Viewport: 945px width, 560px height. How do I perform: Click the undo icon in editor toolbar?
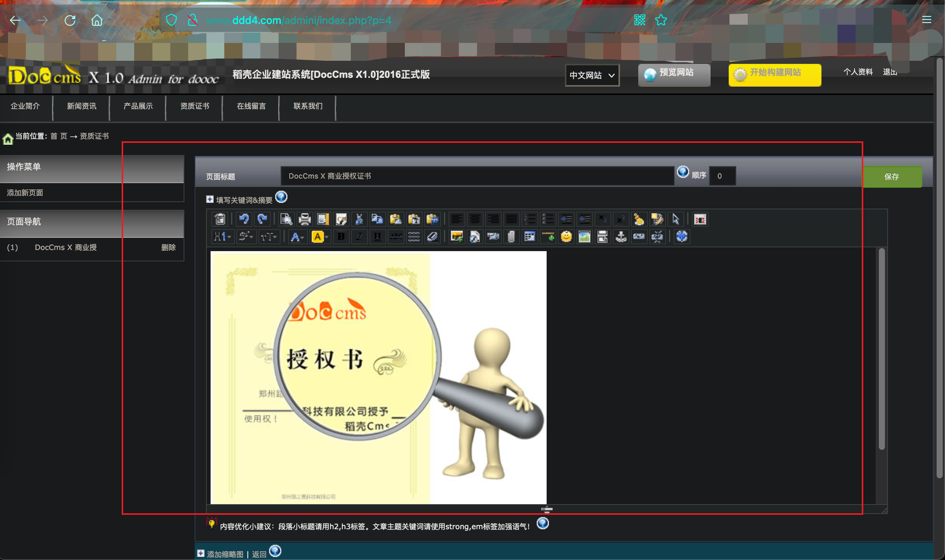(244, 219)
